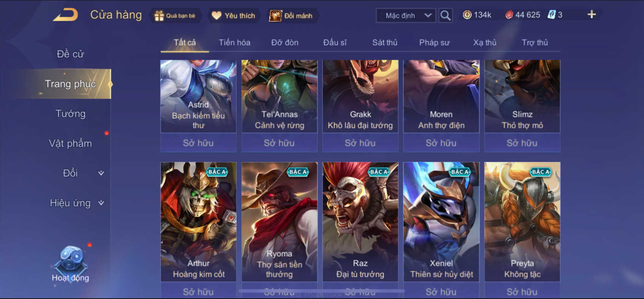The width and height of the screenshot is (644, 299).
Task: Tap the back arrow icon
Action: pyautogui.click(x=65, y=15)
